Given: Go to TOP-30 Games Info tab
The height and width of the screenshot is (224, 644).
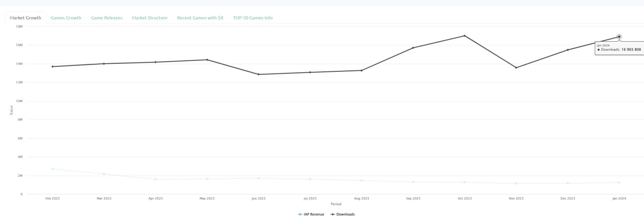Looking at the screenshot, I should coord(253,18).
